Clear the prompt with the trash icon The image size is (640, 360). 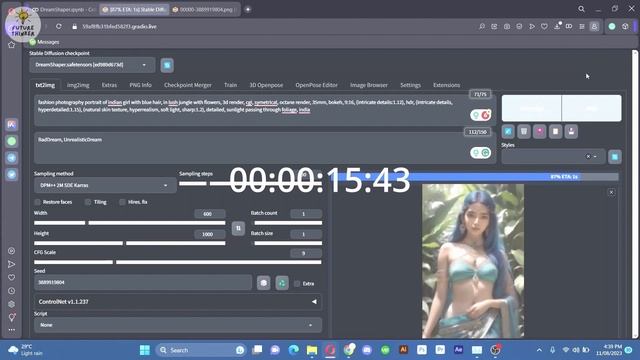pos(524,131)
